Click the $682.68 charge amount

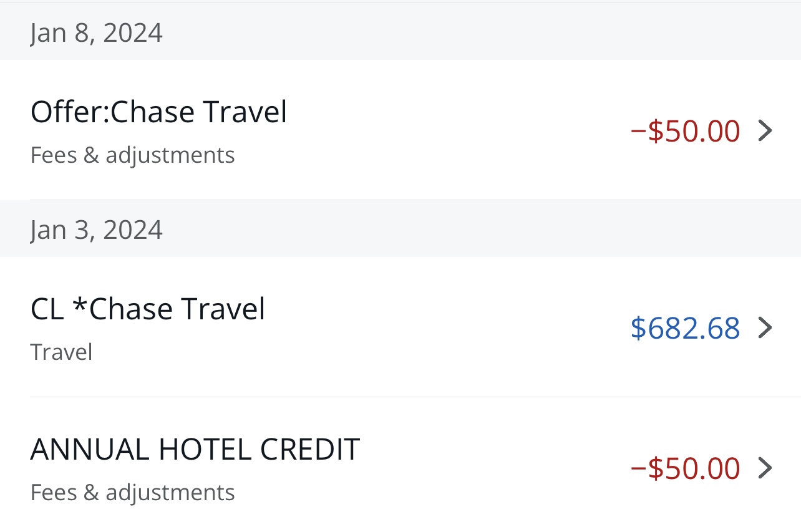(685, 328)
